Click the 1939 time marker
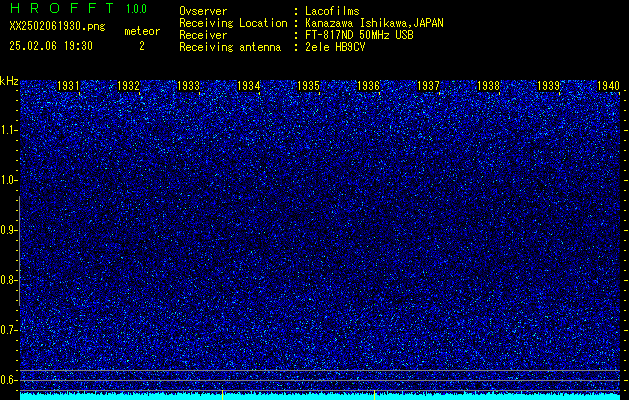This screenshot has width=629, height=400. point(548,85)
